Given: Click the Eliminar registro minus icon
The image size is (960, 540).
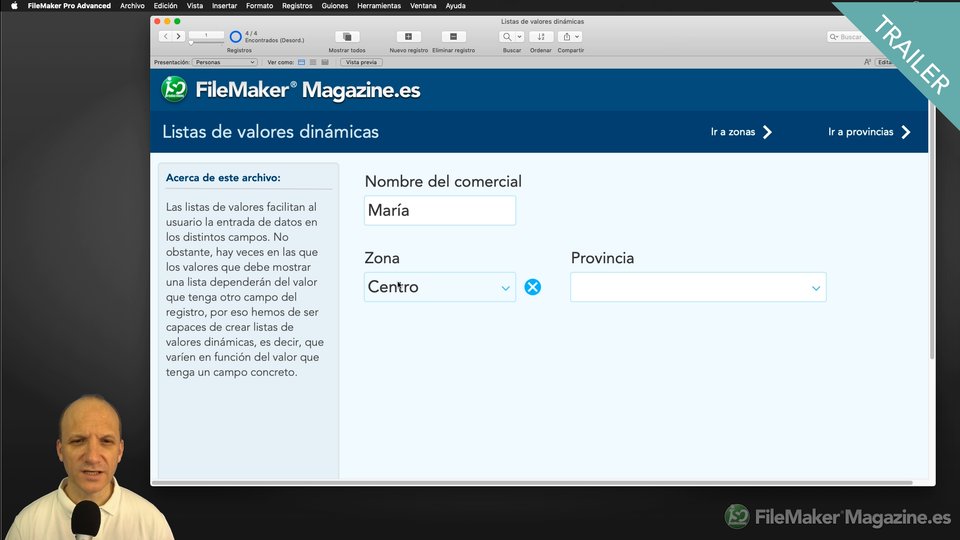Looking at the screenshot, I should [x=453, y=37].
